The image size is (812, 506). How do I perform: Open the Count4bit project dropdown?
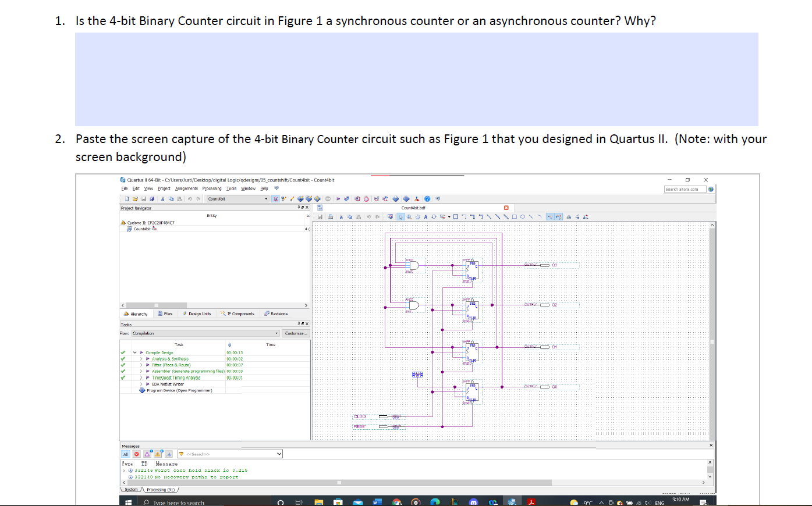click(x=265, y=198)
